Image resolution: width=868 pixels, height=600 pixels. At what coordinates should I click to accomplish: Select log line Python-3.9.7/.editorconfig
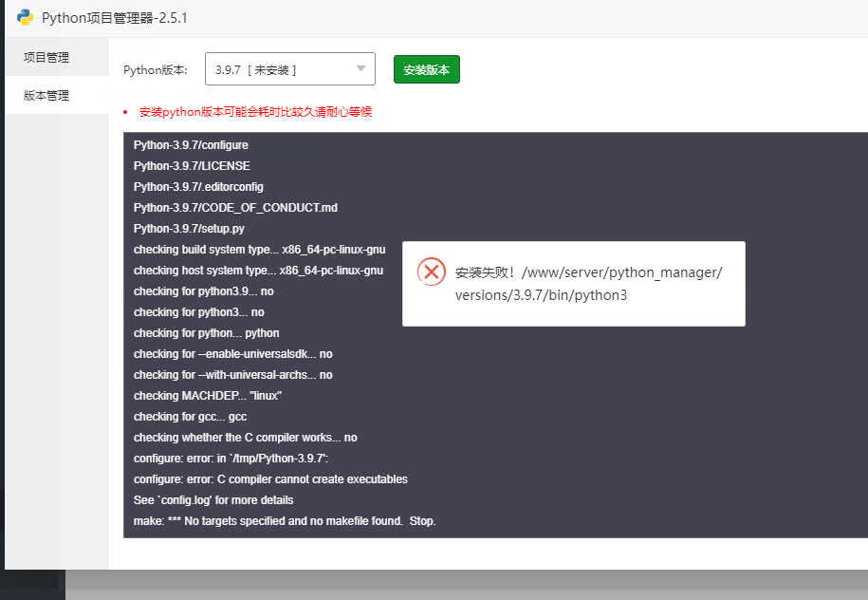[x=198, y=187]
